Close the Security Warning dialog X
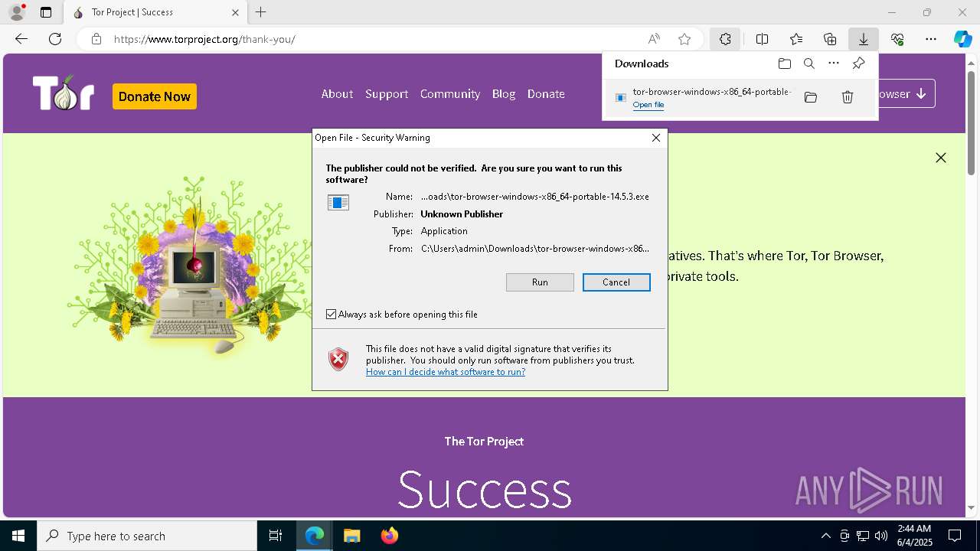980x551 pixels. tap(656, 138)
